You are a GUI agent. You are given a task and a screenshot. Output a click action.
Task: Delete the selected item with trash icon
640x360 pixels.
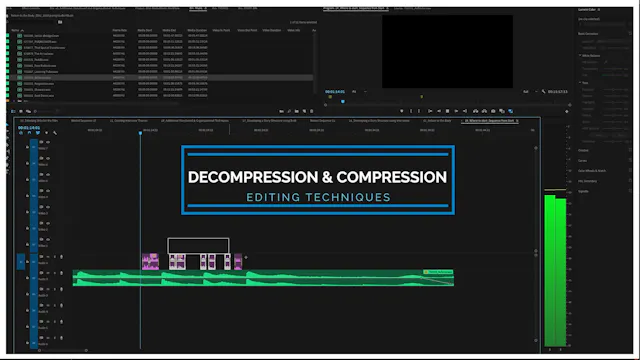312,111
